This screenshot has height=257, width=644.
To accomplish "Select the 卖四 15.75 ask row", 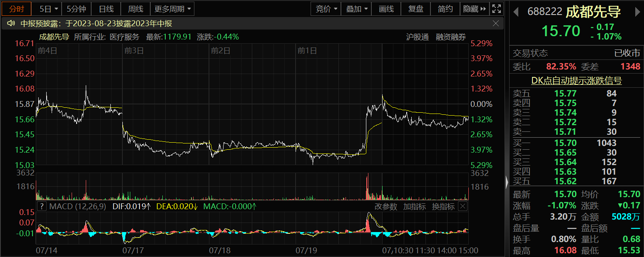I will click(577, 103).
